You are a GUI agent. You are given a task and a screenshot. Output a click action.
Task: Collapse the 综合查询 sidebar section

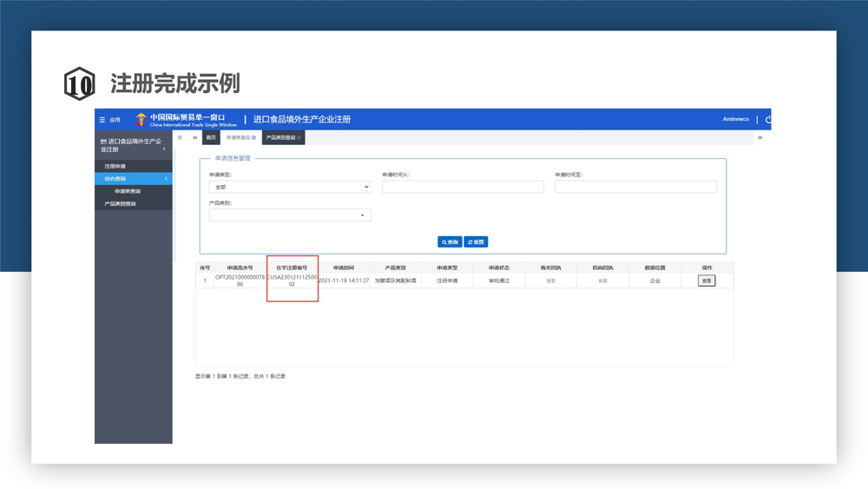tap(166, 179)
